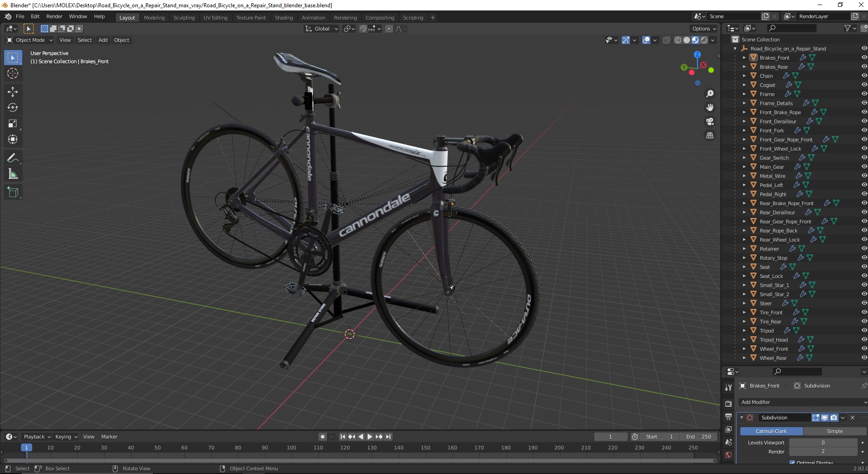Jump to the end frame

[388, 437]
